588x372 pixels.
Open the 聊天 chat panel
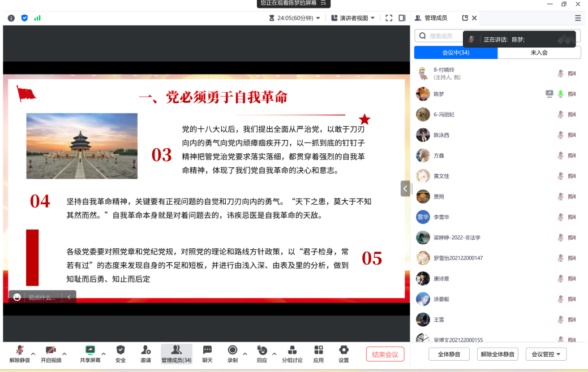pos(207,353)
